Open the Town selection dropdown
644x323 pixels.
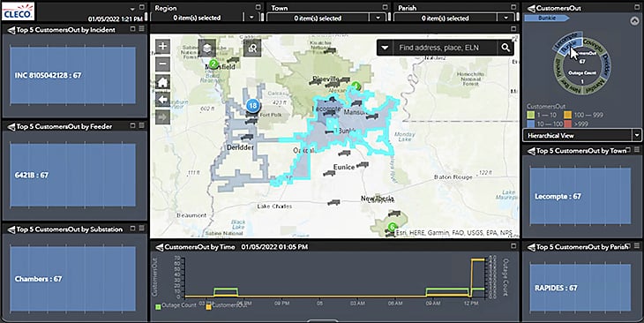(378, 18)
